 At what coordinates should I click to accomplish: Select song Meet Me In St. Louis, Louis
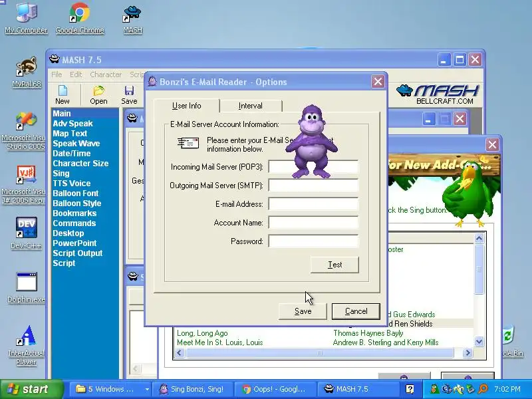point(220,342)
